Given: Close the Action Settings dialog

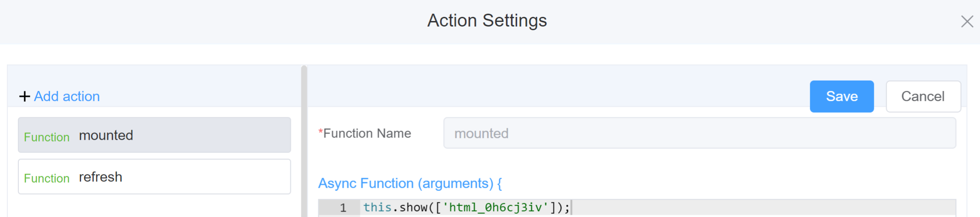Looking at the screenshot, I should pyautogui.click(x=967, y=22).
